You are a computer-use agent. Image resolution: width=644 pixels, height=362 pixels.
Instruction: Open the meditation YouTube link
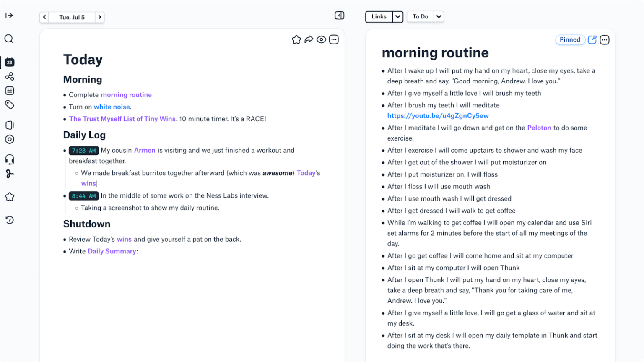[x=438, y=116]
